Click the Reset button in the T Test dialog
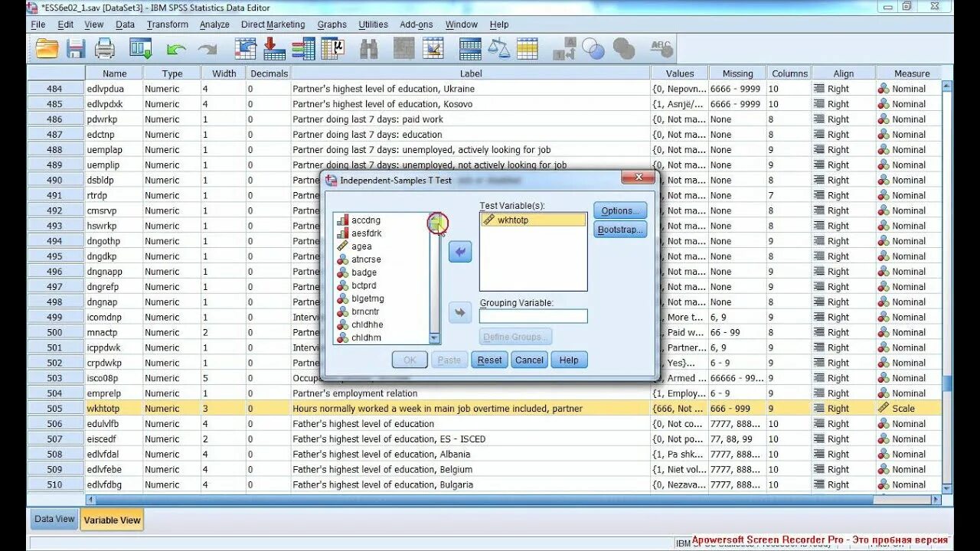Screen dimensions: 980x551 coord(489,360)
